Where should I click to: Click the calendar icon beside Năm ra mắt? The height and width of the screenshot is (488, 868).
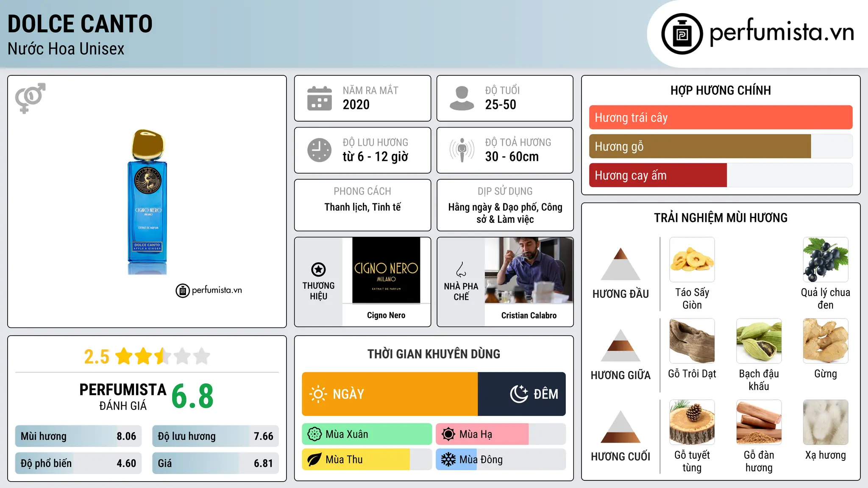tap(320, 98)
